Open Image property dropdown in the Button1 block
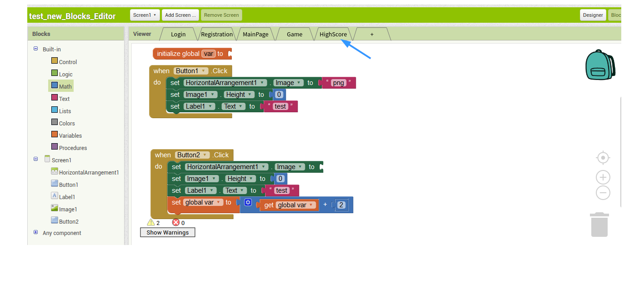Image resolution: width=644 pixels, height=295 pixels. (x=289, y=83)
